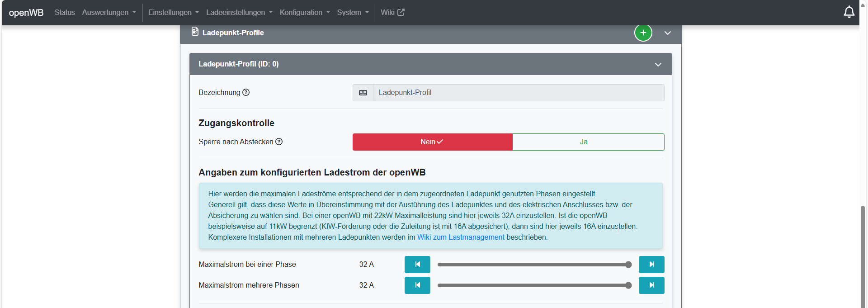Add a new Ladepunkt-Profil with plus button
Screen dimensions: 868x308
643,33
